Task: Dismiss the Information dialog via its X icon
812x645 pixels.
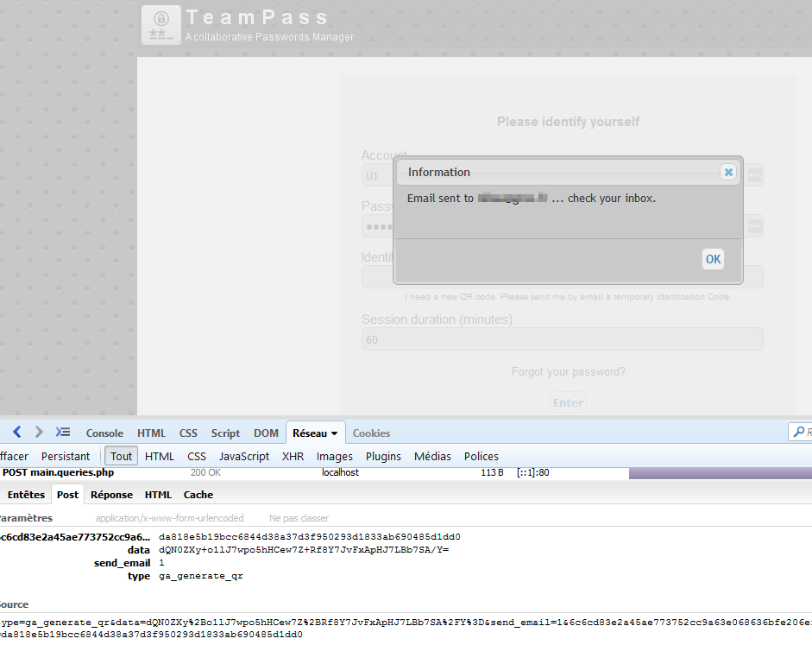Action: pyautogui.click(x=728, y=171)
